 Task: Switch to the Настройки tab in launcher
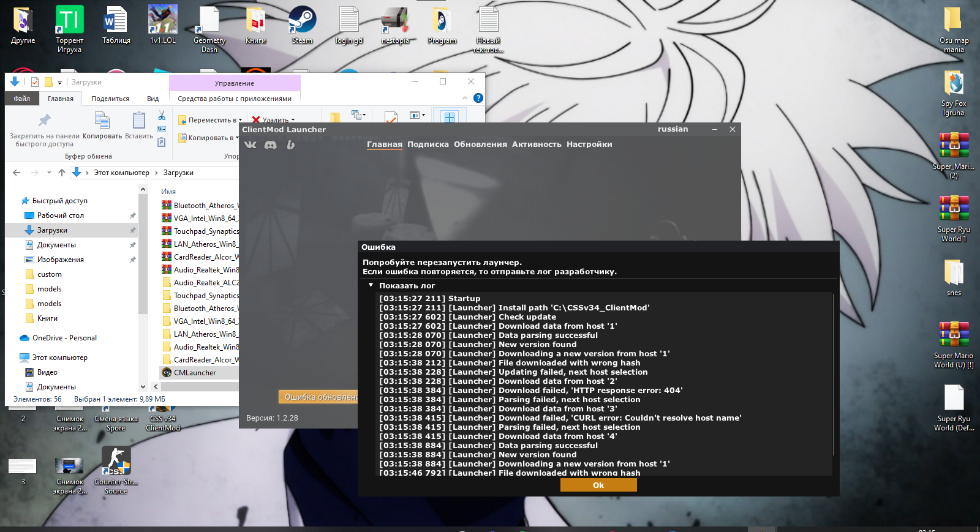tap(589, 144)
